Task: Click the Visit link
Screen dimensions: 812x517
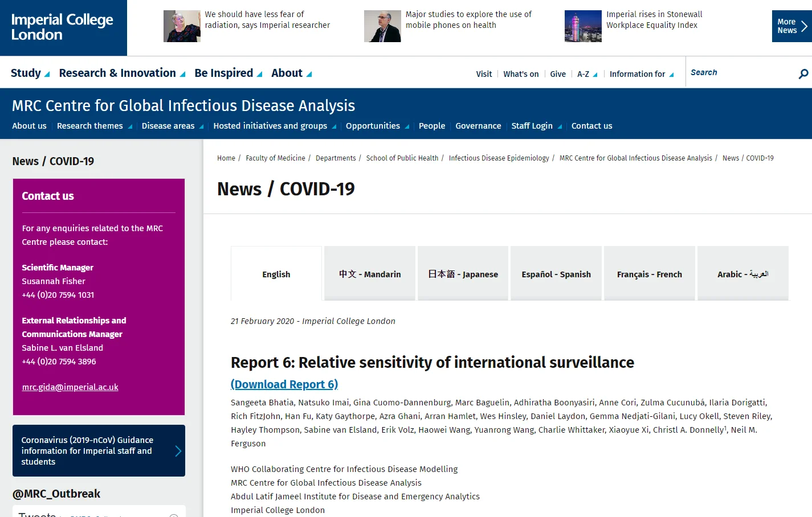Action: 484,74
